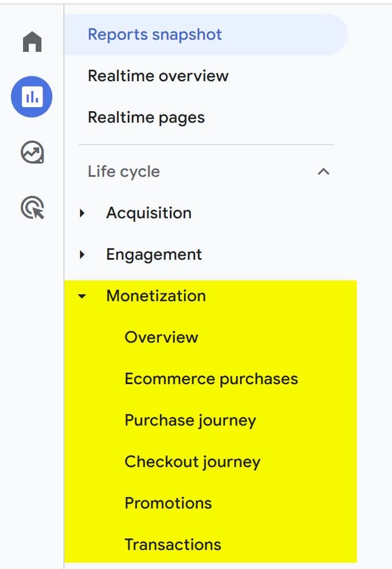Open Monetization Overview report
Image resolution: width=392 pixels, height=569 pixels.
click(x=161, y=337)
